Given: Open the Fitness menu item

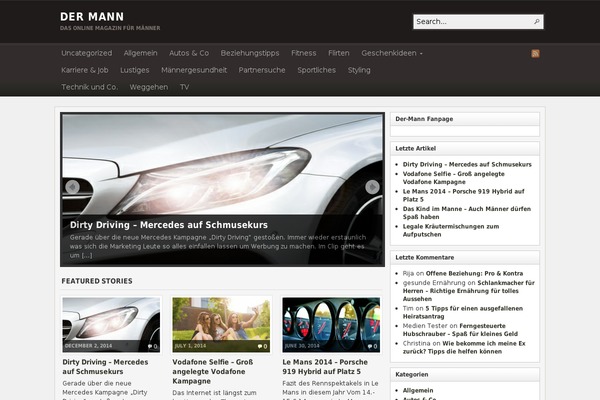Looking at the screenshot, I should point(303,53).
